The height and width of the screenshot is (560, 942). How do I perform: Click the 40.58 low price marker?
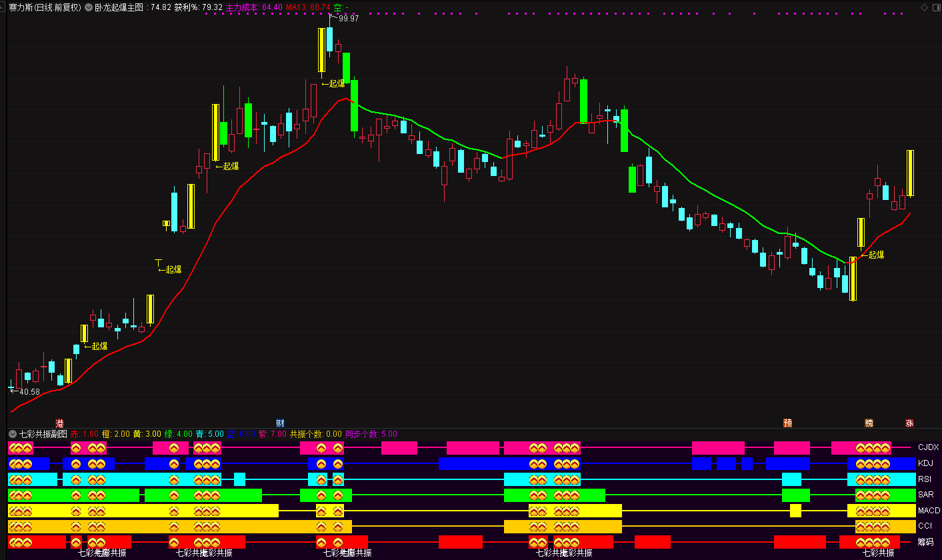point(29,392)
